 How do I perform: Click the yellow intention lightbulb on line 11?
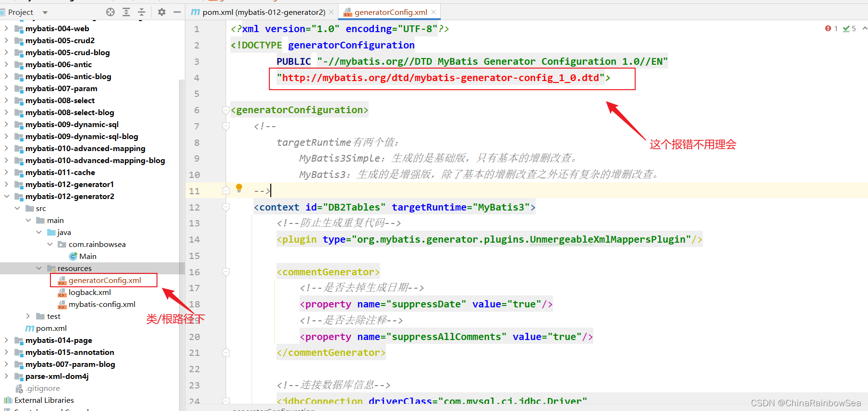click(x=239, y=188)
